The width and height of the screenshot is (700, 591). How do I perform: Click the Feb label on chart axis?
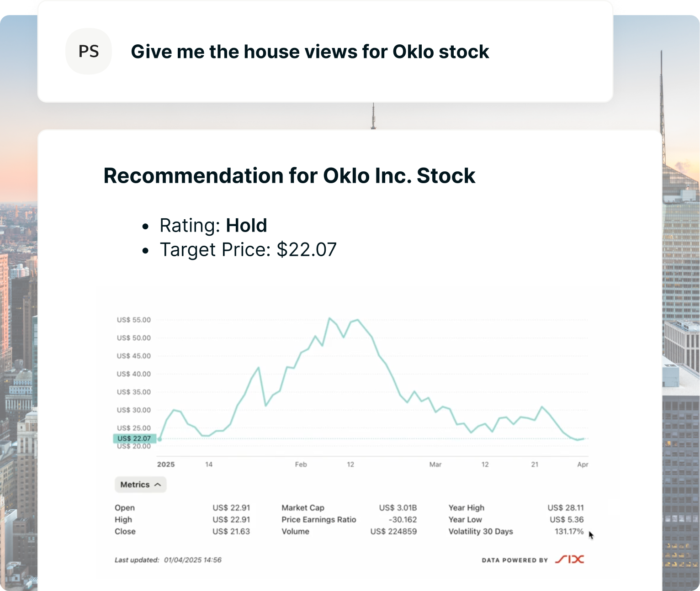point(301,464)
